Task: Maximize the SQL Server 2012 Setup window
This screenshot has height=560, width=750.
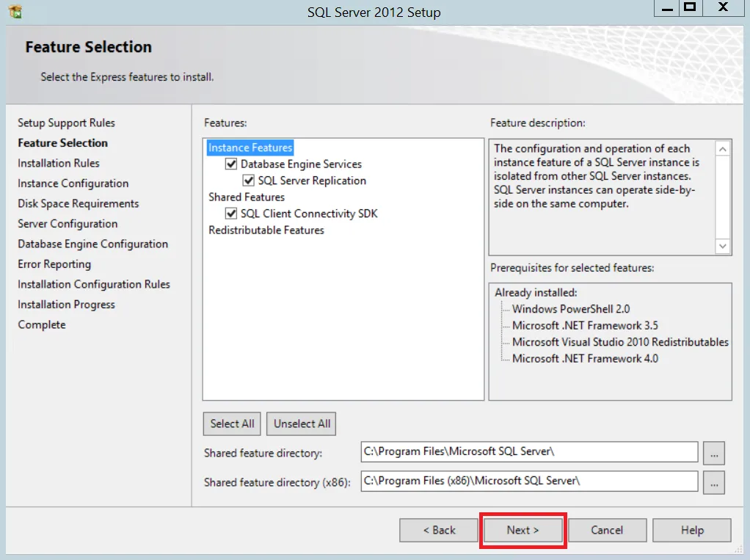Action: (x=690, y=8)
